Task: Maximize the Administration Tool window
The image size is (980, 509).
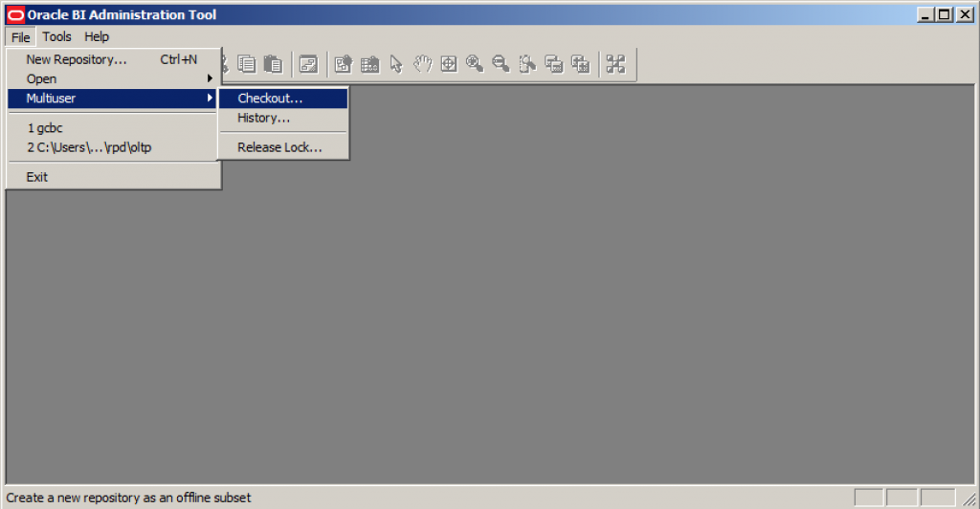Action: click(x=945, y=14)
